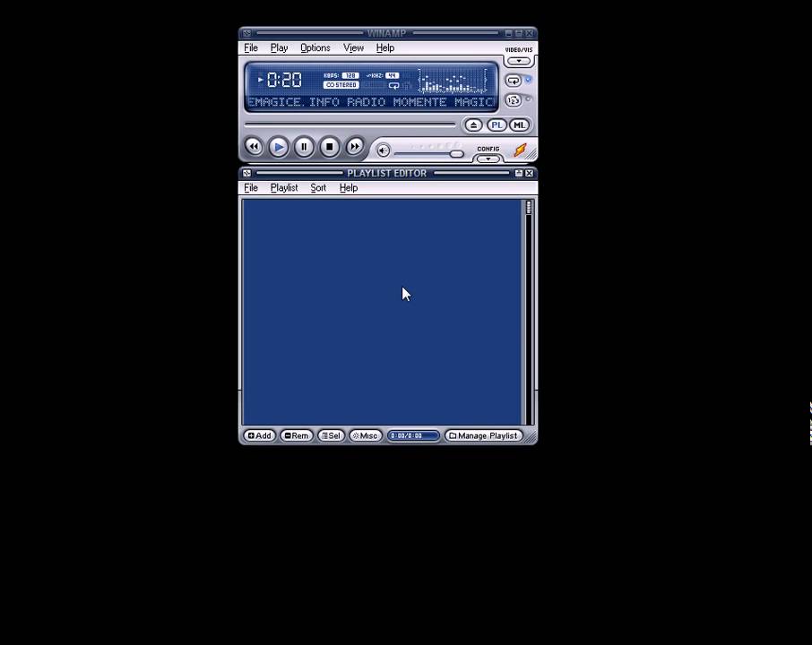Minimize the Winamp main window

[508, 33]
